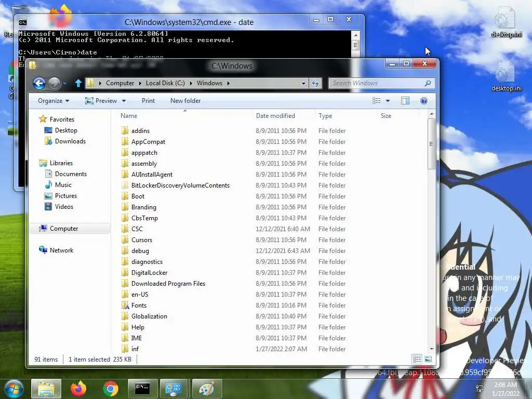Refresh the Windows folder address bar

click(x=315, y=83)
